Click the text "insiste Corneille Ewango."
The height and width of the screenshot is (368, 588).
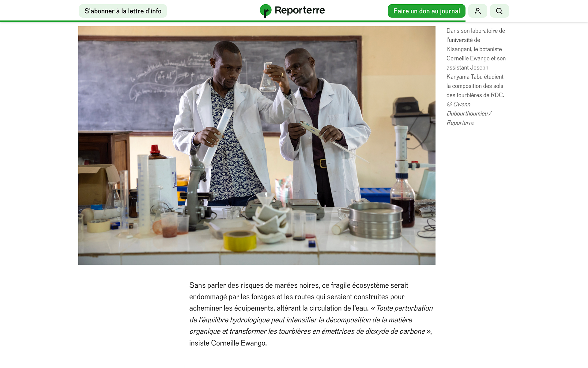(228, 343)
